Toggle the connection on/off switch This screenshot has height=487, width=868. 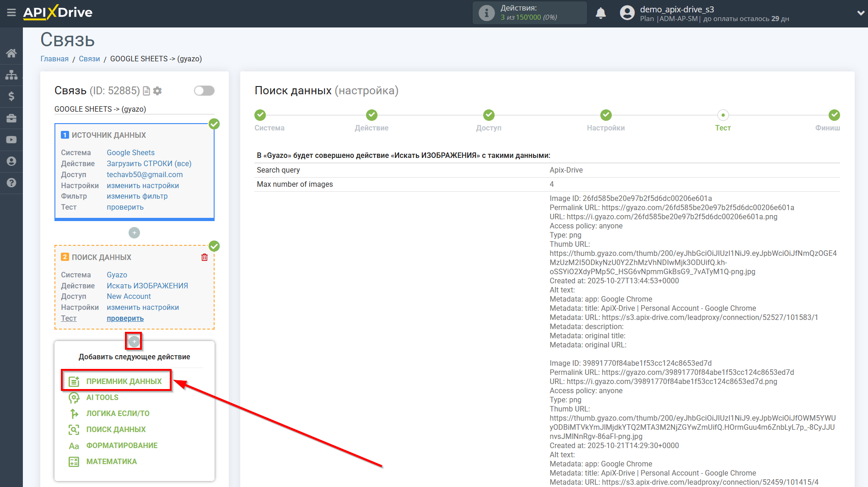[204, 91]
